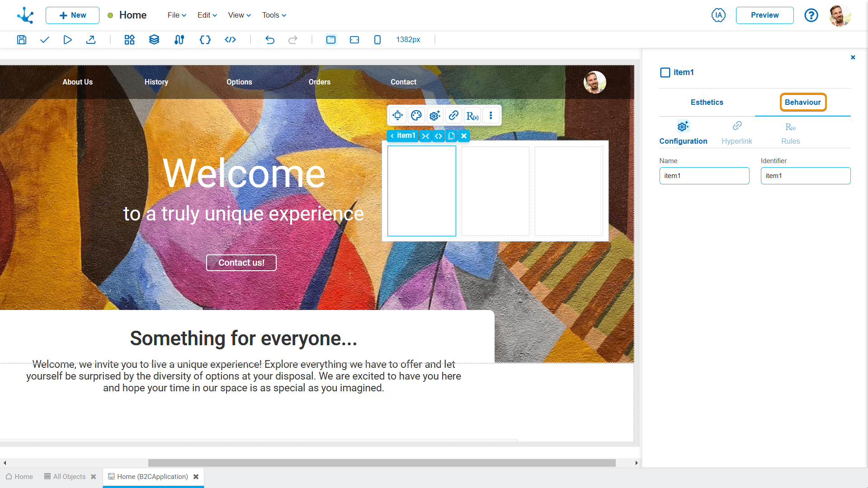
Task: Select the code editor icon in toolbar
Action: [x=230, y=39]
